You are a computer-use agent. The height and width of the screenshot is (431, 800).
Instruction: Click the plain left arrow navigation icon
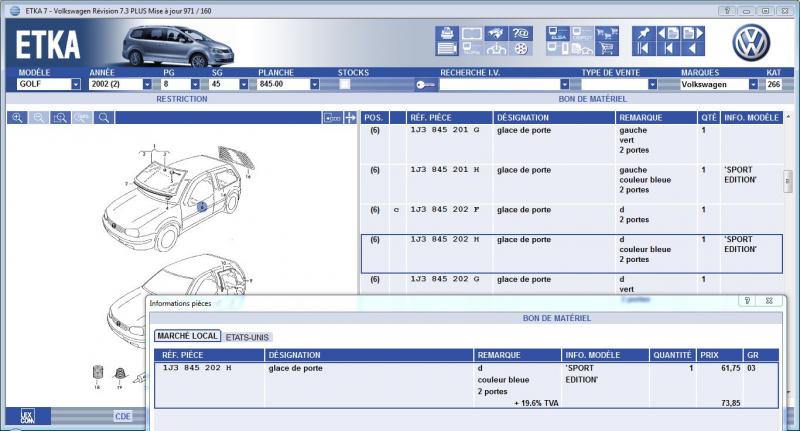[x=692, y=49]
